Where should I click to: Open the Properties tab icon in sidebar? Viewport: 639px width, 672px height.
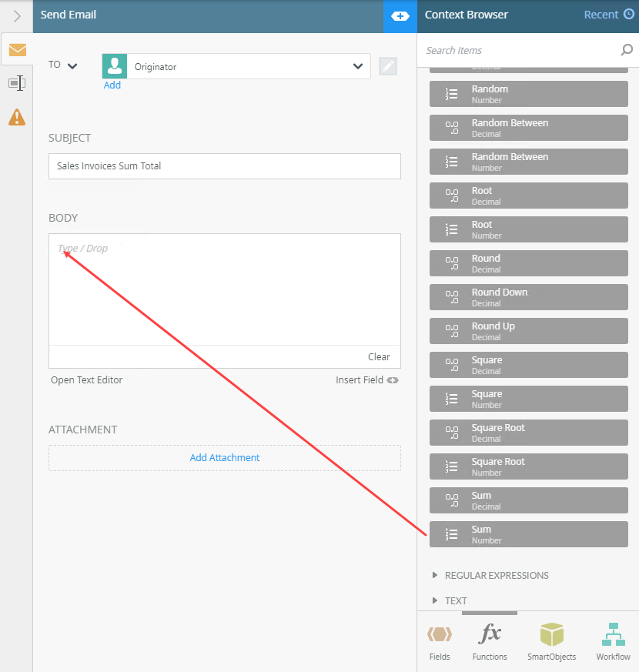17,83
